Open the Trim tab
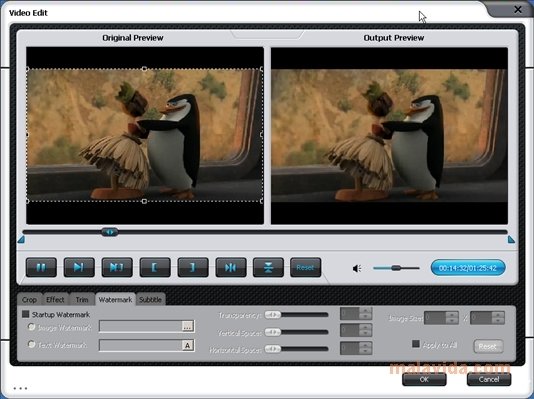The height and width of the screenshot is (399, 534). (82, 300)
